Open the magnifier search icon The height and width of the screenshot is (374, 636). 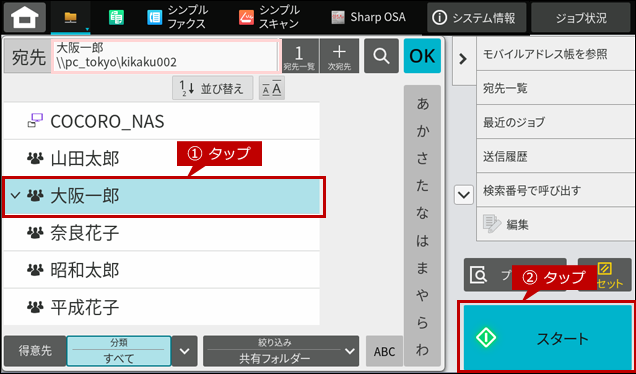point(381,56)
